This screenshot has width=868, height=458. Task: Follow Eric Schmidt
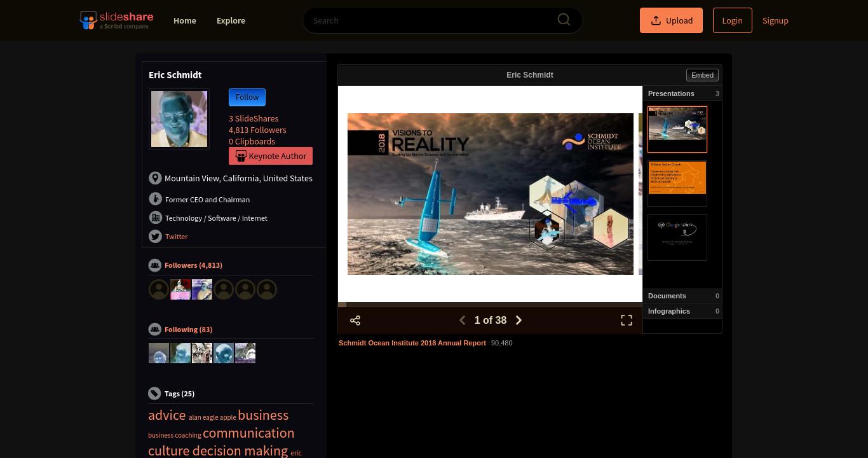pyautogui.click(x=247, y=97)
